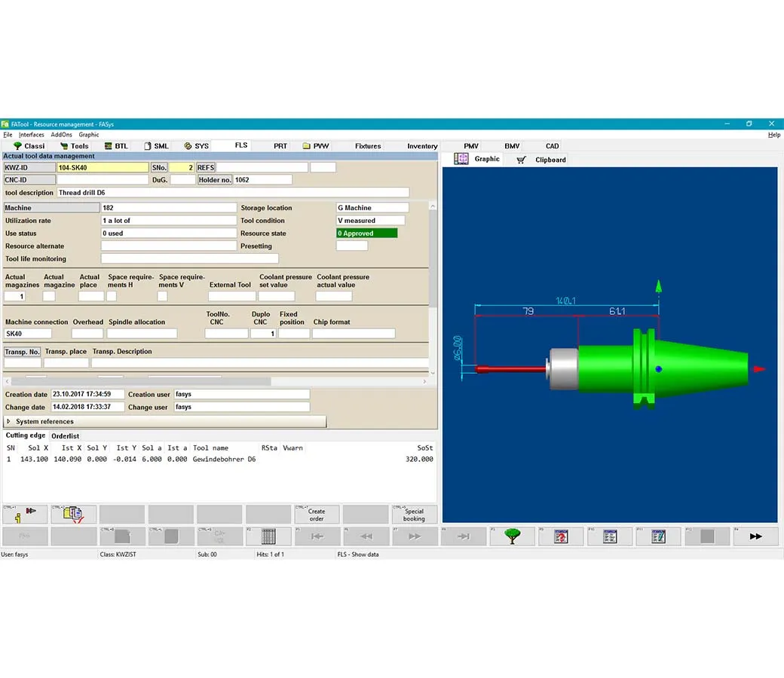Switch to the Orderlist tab
This screenshot has width=784, height=678.
coord(65,436)
